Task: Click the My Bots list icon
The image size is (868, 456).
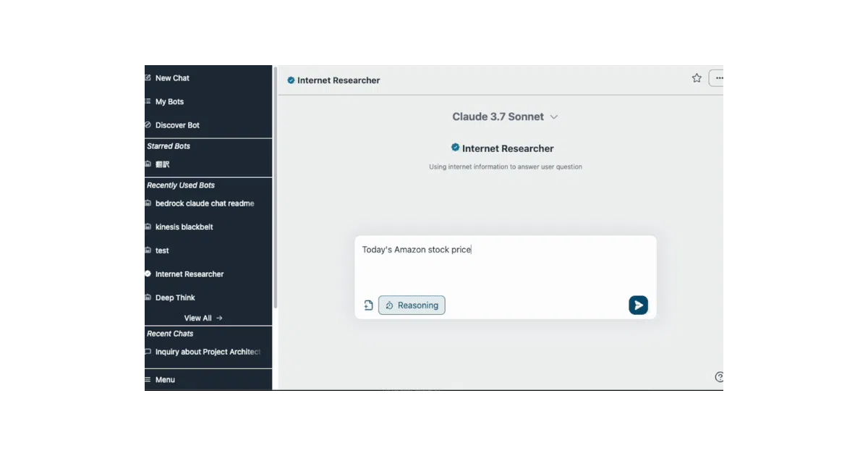Action: coord(148,101)
